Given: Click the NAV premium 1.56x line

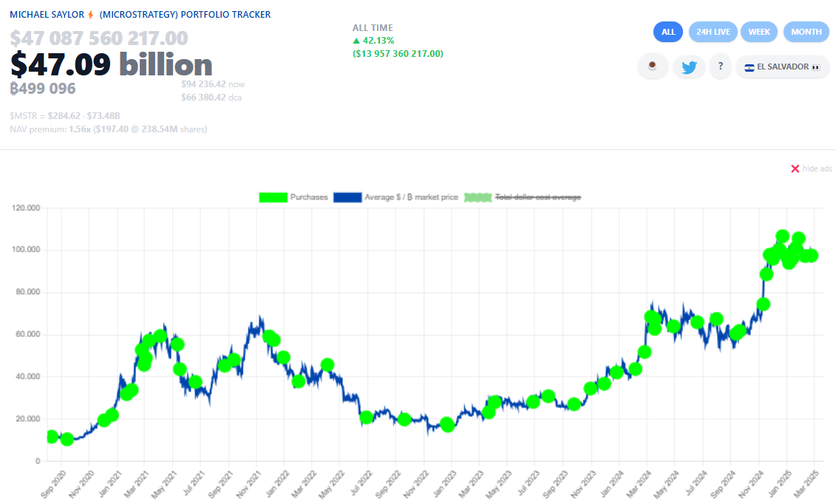Looking at the screenshot, I should point(108,129).
